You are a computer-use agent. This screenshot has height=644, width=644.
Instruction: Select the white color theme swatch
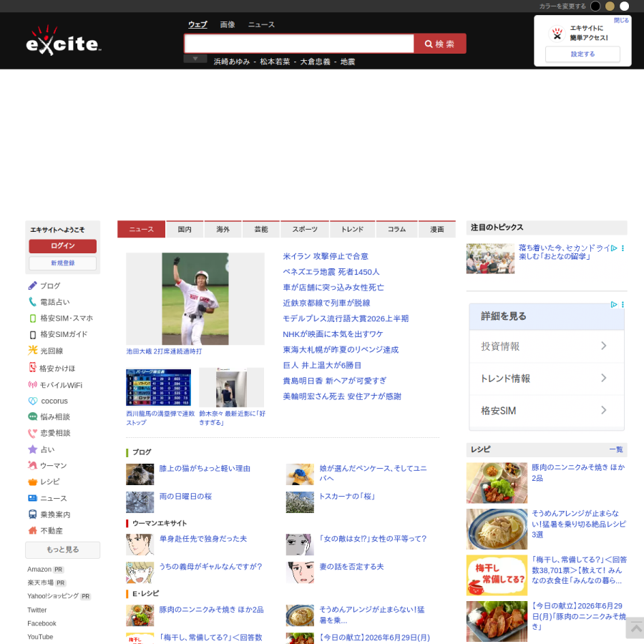click(x=624, y=6)
